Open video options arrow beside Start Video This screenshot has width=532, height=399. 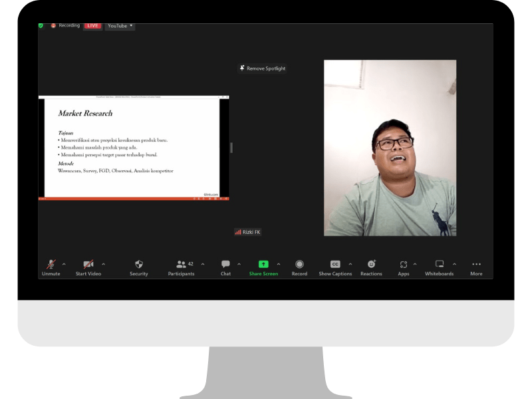tap(104, 264)
